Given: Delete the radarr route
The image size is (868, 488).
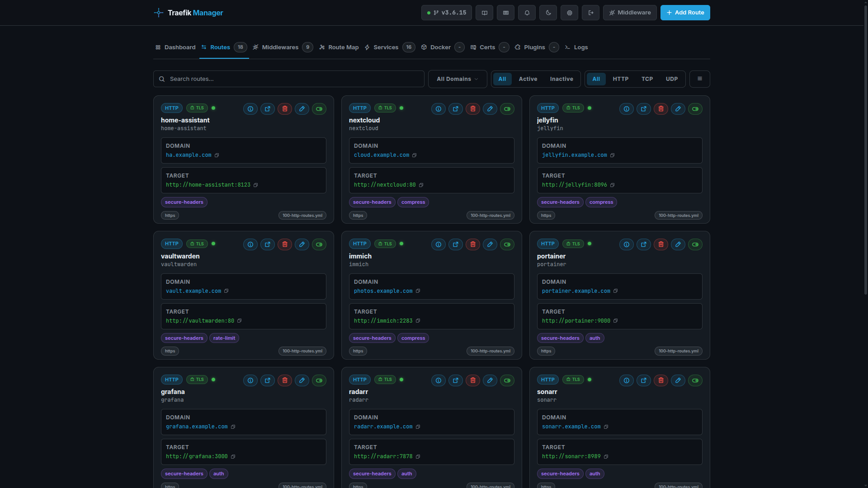Looking at the screenshot, I should pyautogui.click(x=473, y=380).
